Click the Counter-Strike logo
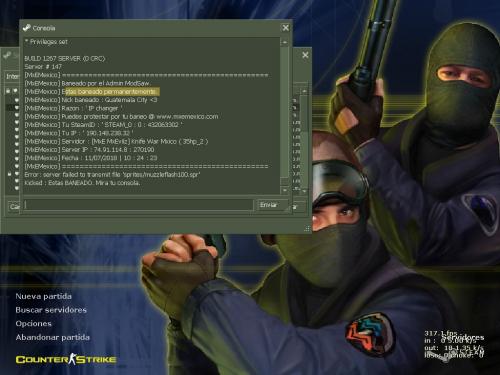 tap(66, 359)
